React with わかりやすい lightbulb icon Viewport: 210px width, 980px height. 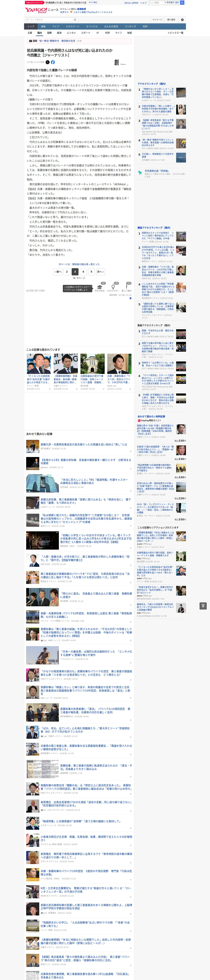point(113,286)
